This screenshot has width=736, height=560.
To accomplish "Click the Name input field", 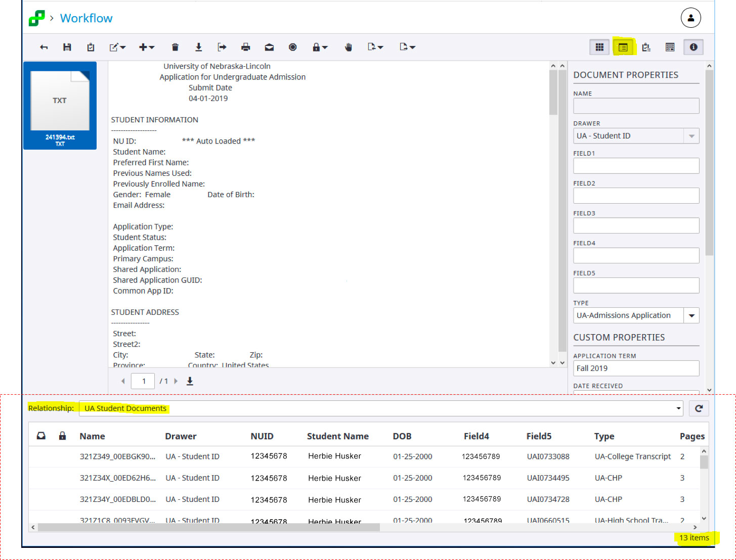I will point(636,106).
